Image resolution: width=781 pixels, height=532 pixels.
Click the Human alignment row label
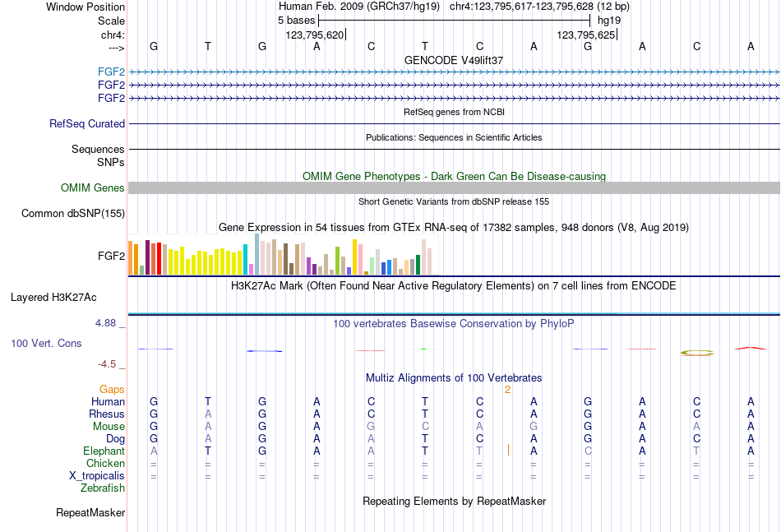coord(108,401)
